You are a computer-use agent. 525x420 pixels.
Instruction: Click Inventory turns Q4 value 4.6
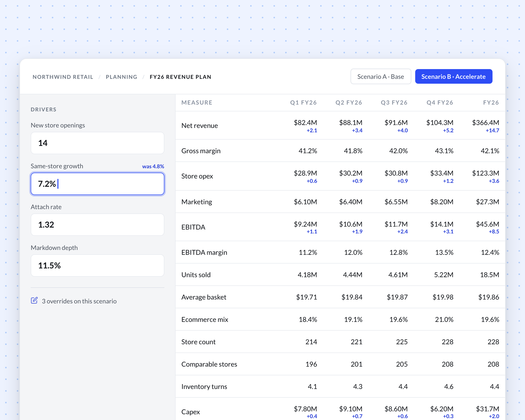(x=449, y=387)
